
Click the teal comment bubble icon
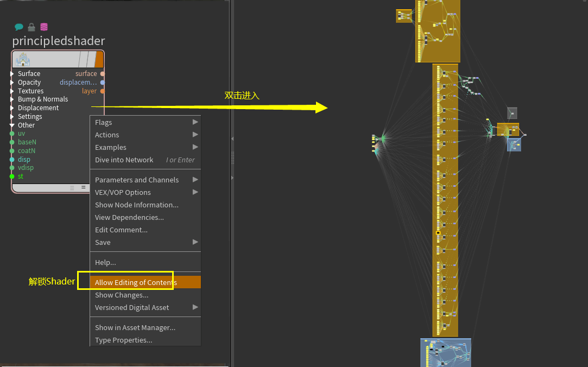[19, 27]
